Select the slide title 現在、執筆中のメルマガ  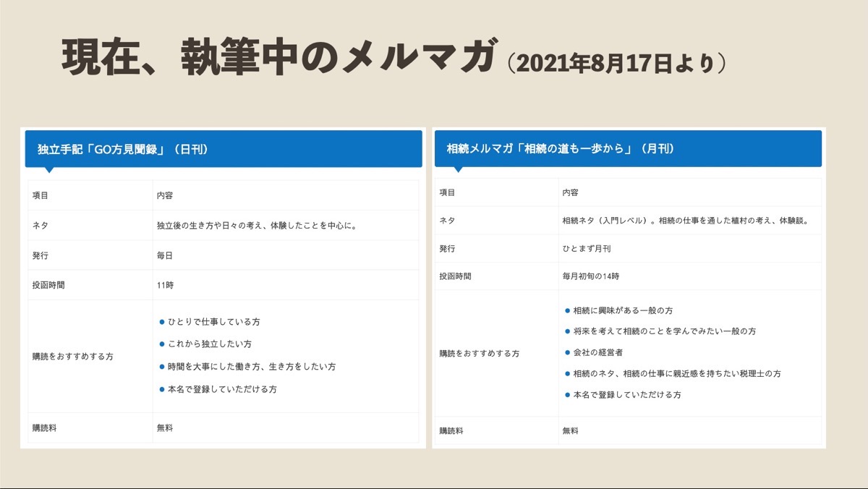tap(280, 60)
